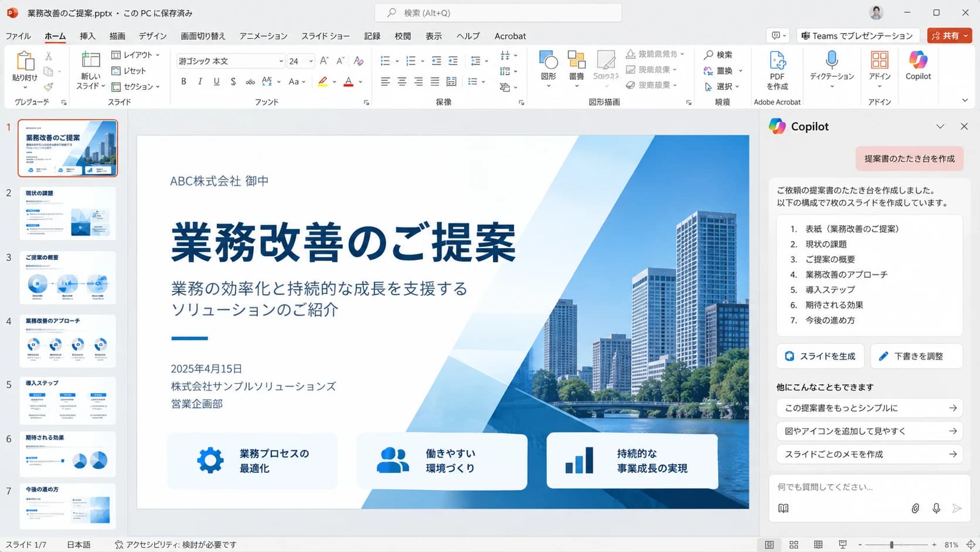Open the Copilot prompt guide book icon
The width and height of the screenshot is (980, 552).
pos(783,509)
